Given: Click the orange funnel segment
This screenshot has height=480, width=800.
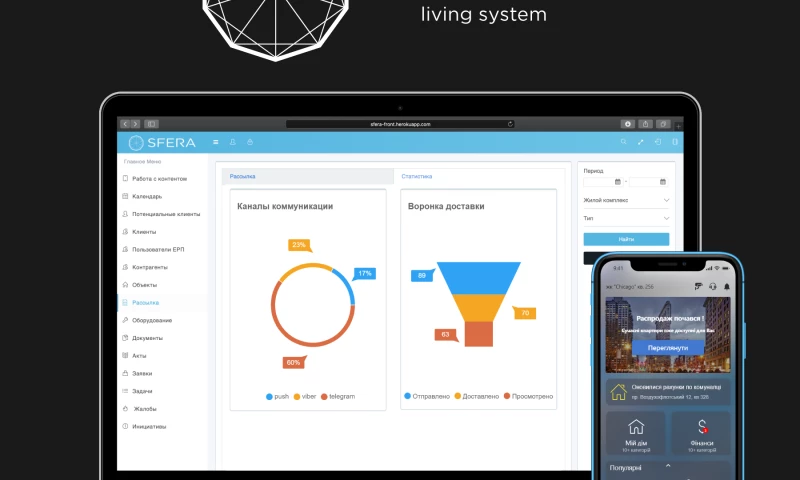Looking at the screenshot, I should 479,308.
